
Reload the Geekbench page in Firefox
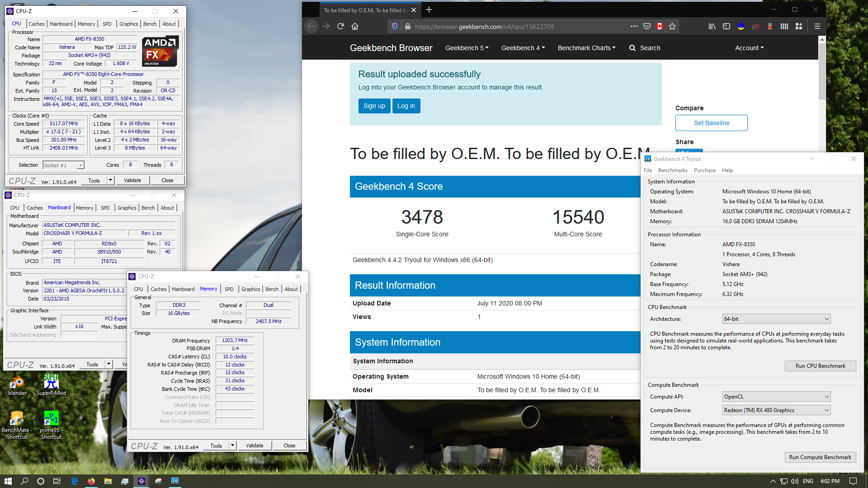pos(340,26)
